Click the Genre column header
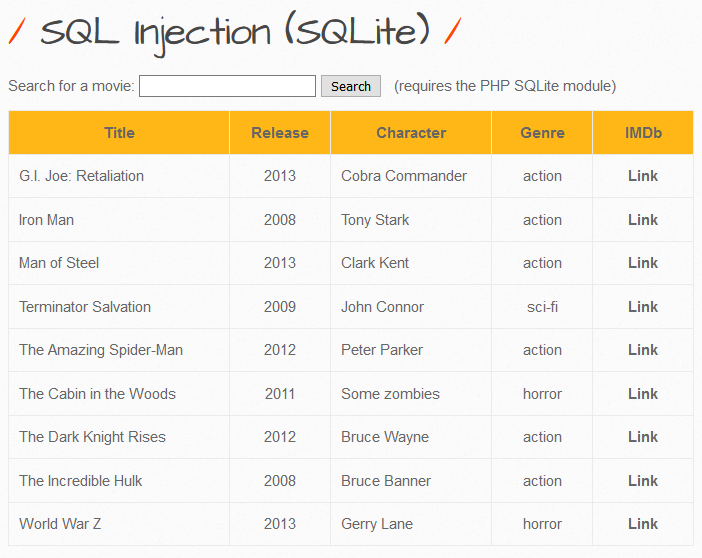Viewport: 702px width, 558px height. [x=542, y=133]
